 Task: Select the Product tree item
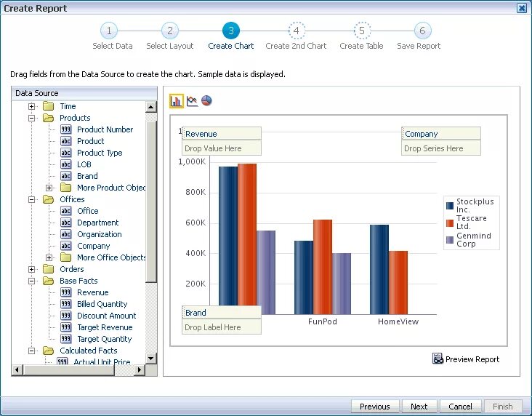tap(90, 141)
